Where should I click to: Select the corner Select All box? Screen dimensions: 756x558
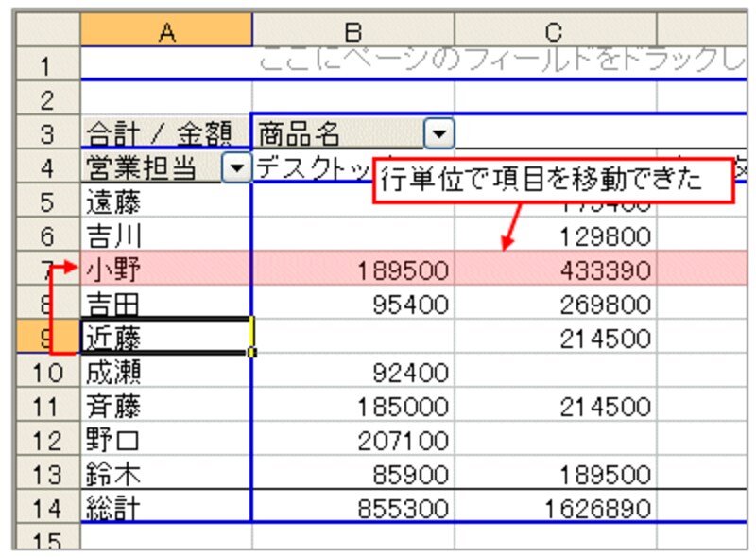pos(47,31)
